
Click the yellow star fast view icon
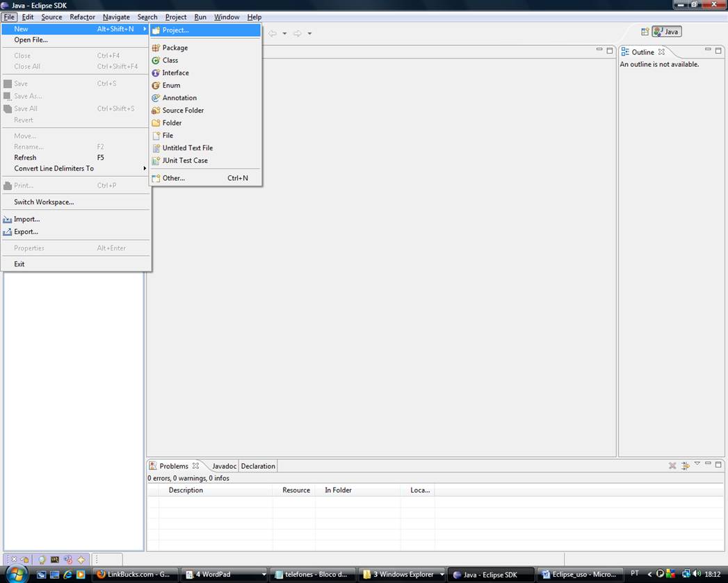[81, 559]
